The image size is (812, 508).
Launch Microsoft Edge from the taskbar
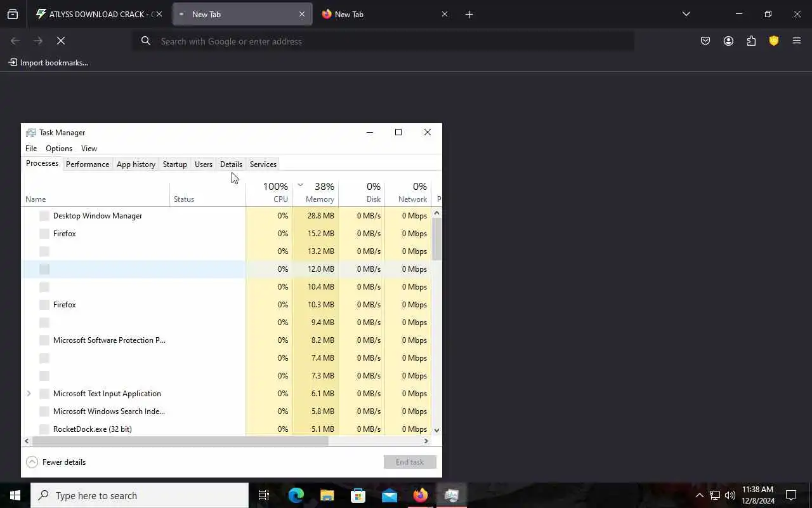coord(296,495)
